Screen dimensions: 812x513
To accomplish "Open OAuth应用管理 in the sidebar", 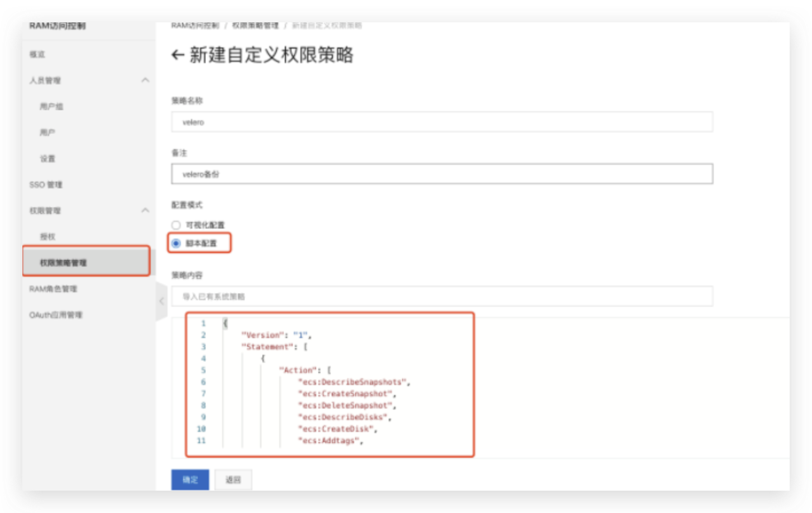I will point(56,315).
